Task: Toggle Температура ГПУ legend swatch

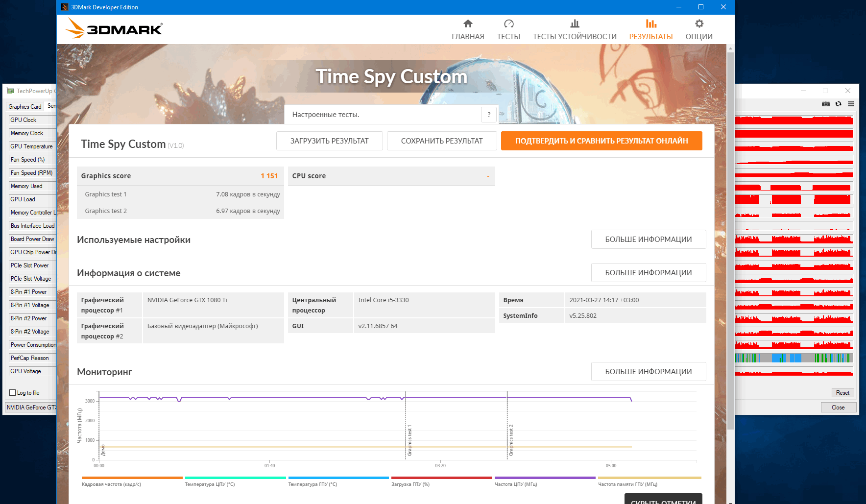Action: tap(338, 478)
